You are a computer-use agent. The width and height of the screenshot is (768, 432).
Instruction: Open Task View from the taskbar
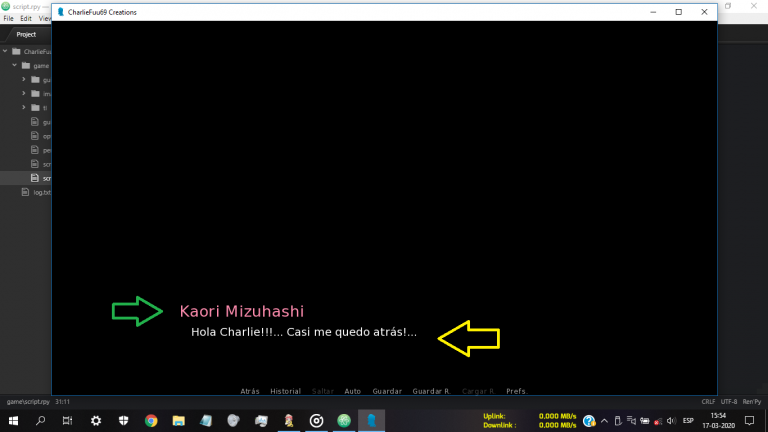(68, 421)
